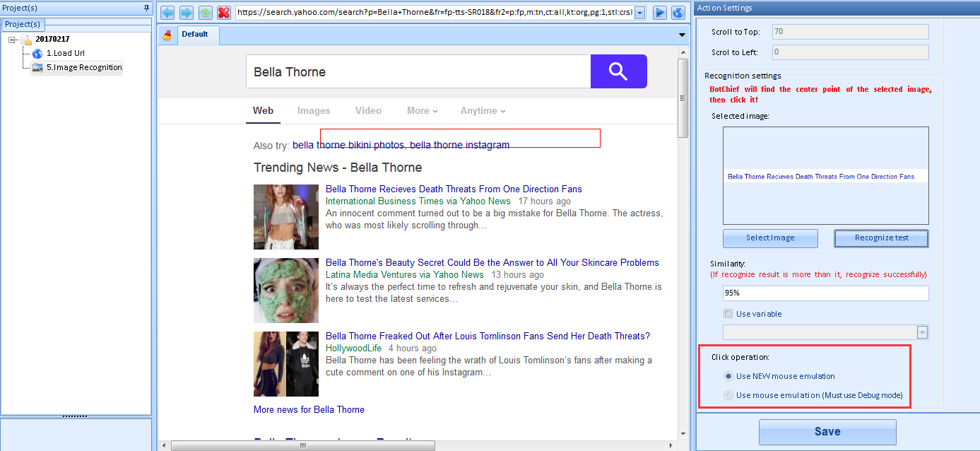Viewport: 980px width, 451px height.
Task: Click the Similarity 95% input field
Action: [x=825, y=293]
